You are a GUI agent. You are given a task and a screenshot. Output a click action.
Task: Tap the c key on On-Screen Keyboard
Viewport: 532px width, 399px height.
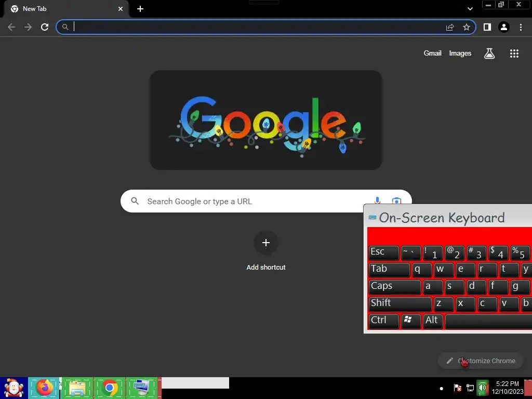(x=487, y=304)
